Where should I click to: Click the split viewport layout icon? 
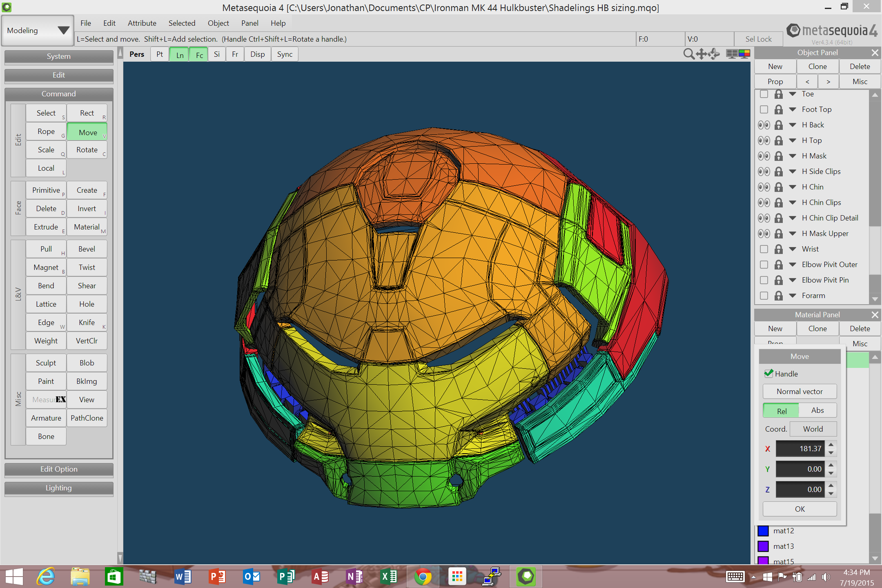click(732, 54)
